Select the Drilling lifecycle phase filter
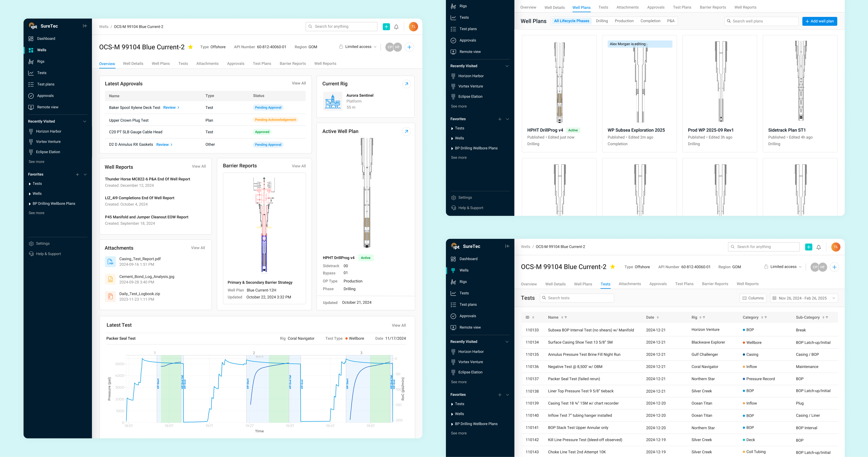The width and height of the screenshot is (868, 457). click(x=601, y=21)
